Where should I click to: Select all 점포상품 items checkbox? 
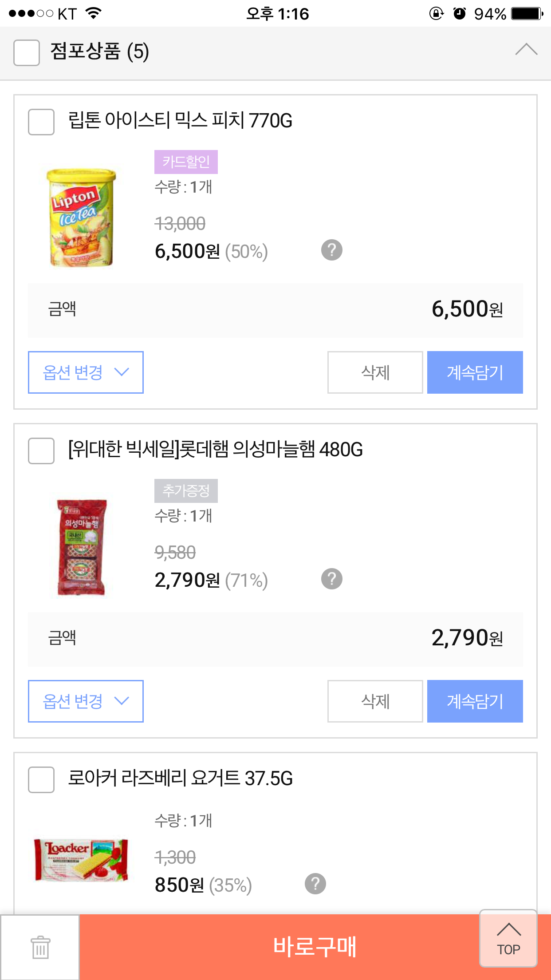tap(27, 52)
